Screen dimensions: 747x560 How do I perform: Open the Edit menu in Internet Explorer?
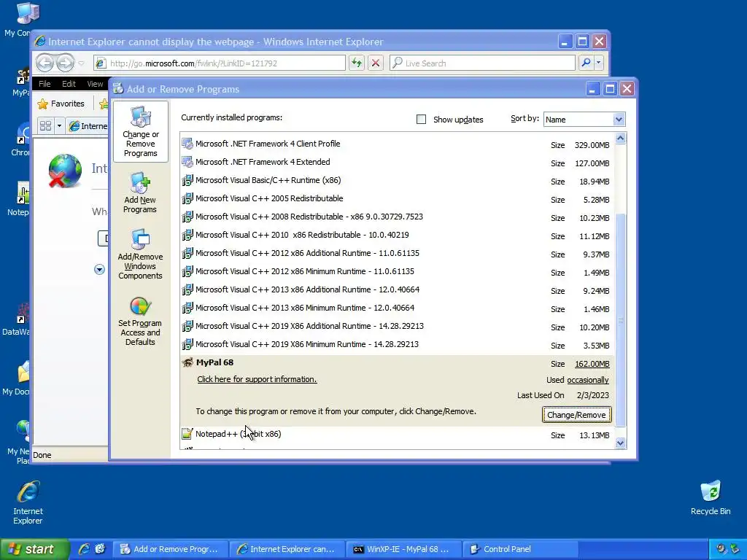[69, 84]
